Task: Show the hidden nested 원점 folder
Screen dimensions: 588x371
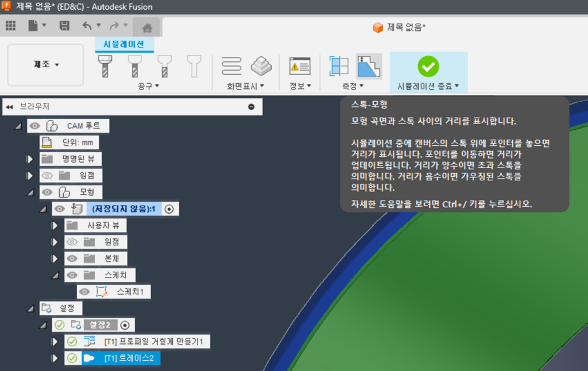Action: 72,242
